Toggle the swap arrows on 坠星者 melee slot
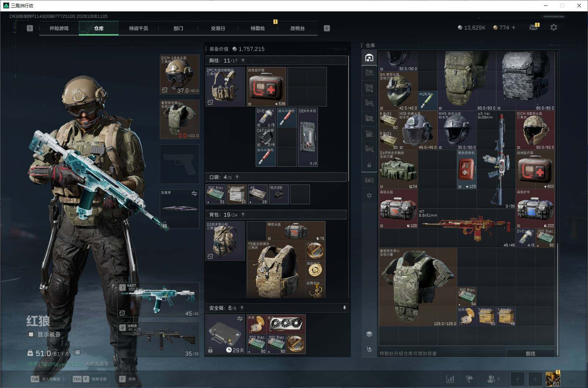The width and height of the screenshot is (588, 388). click(194, 193)
